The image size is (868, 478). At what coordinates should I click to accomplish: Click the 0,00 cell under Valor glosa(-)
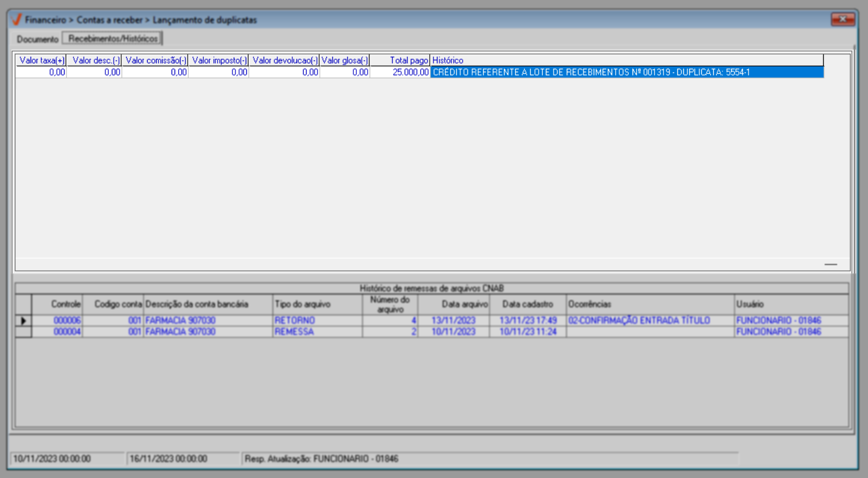click(x=345, y=72)
